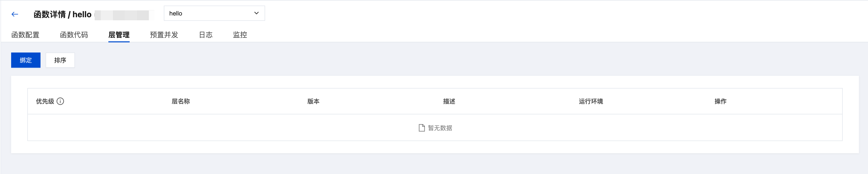Expand the dropdown chevron next to hello
The width and height of the screenshot is (868, 174).
click(x=257, y=13)
